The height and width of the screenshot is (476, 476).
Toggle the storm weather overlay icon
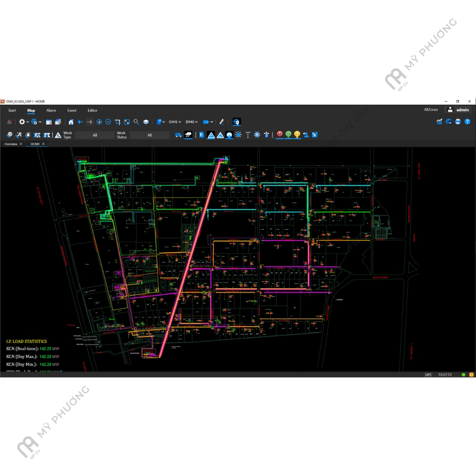click(x=188, y=135)
